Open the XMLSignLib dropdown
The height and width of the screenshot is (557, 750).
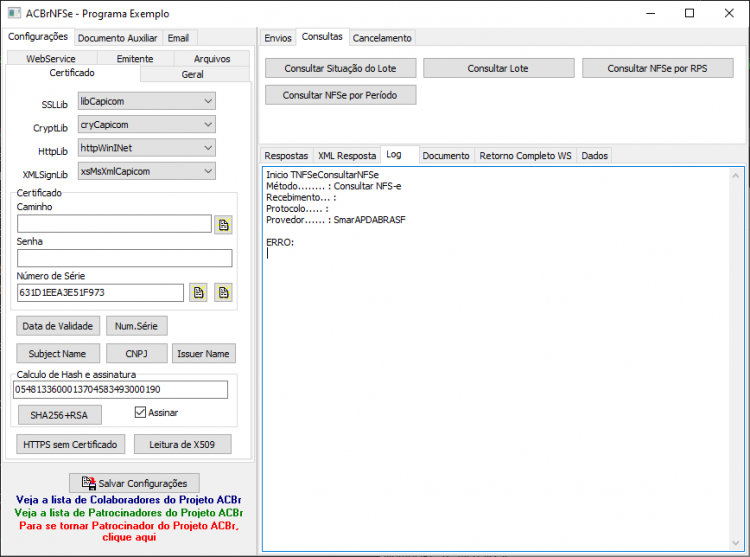147,171
